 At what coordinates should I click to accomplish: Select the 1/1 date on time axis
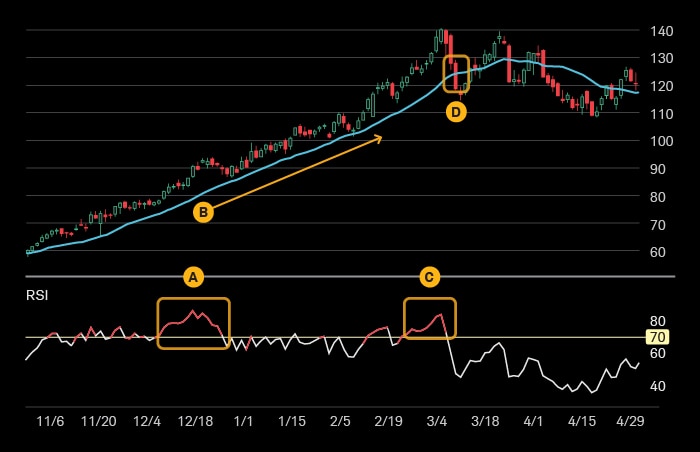tap(243, 422)
